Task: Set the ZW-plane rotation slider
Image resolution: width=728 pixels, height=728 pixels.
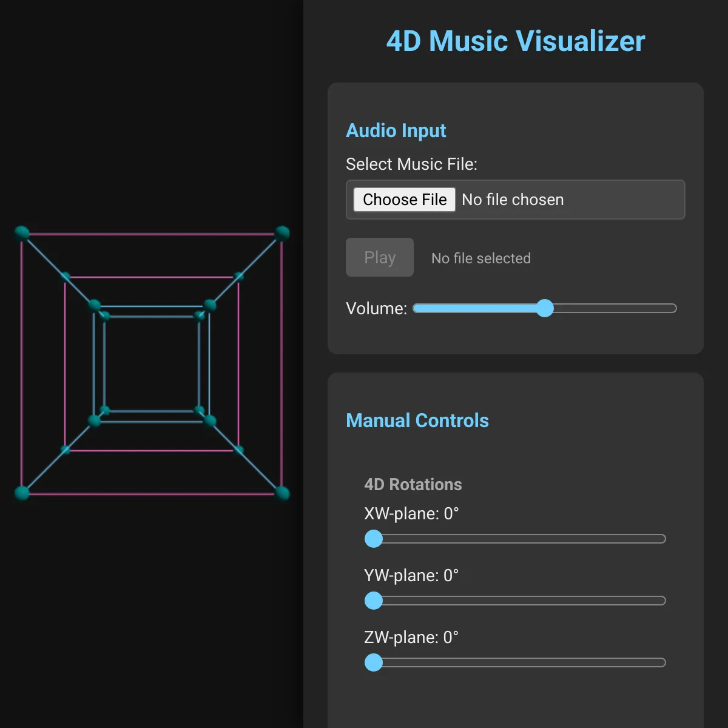Action: pos(374,662)
